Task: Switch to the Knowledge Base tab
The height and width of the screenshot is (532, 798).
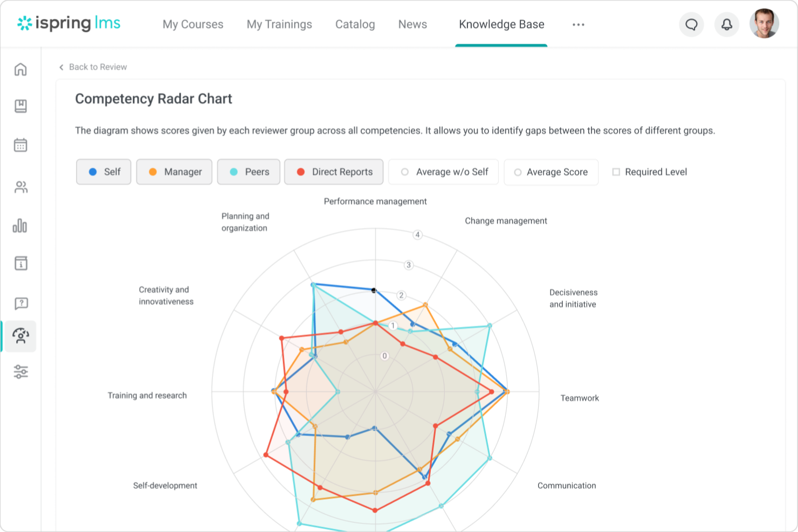Action: pyautogui.click(x=501, y=24)
